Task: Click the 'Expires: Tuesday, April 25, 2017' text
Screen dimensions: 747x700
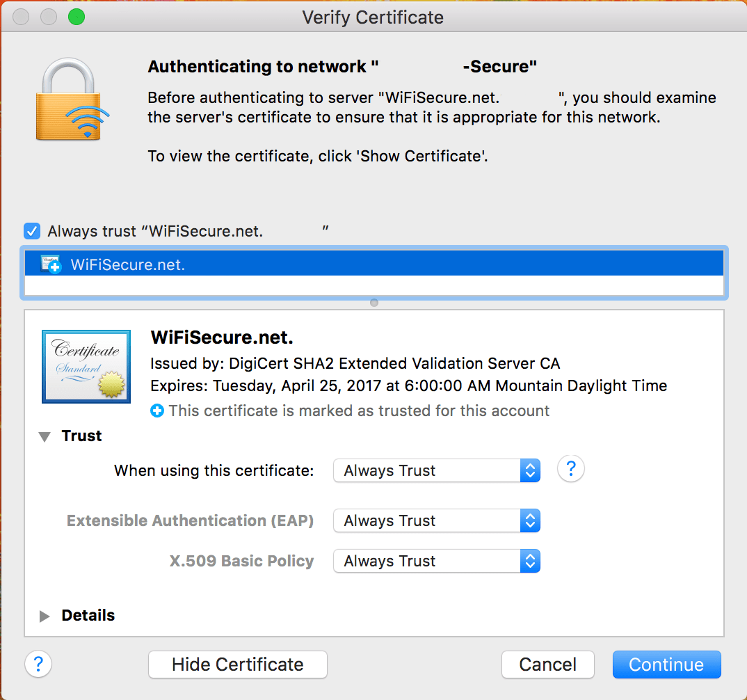Action: coord(408,385)
